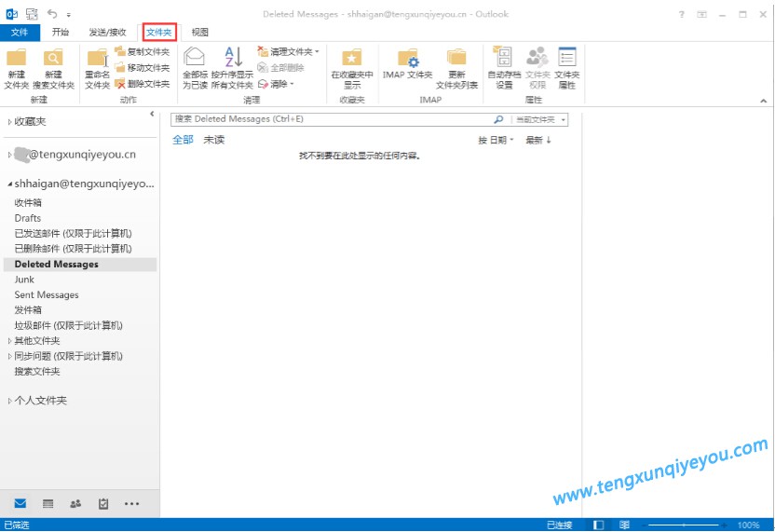Switch to the View (视图) tab

[x=199, y=32]
